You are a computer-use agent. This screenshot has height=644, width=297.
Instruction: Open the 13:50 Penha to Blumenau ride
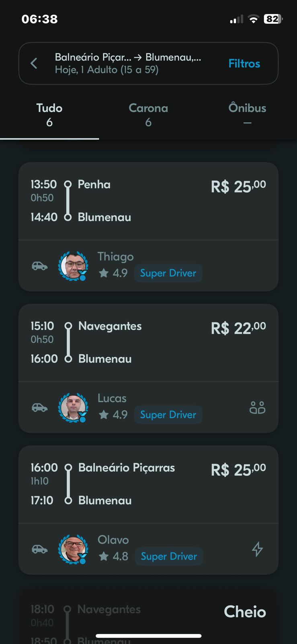tap(148, 201)
